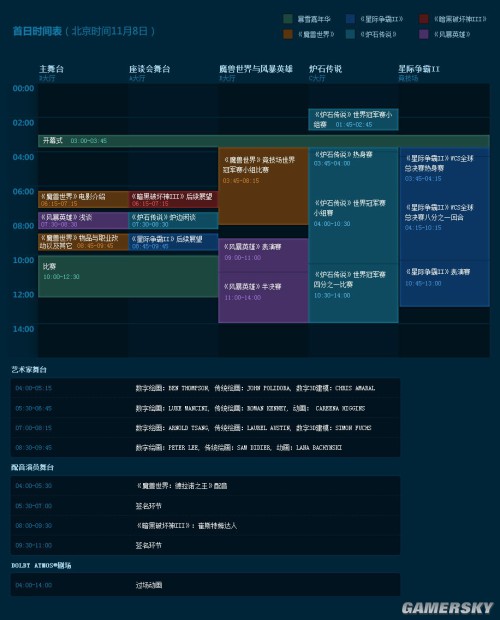
Task: Click the DOLBY ATMOS剧场 section heading
Action: (x=41, y=565)
